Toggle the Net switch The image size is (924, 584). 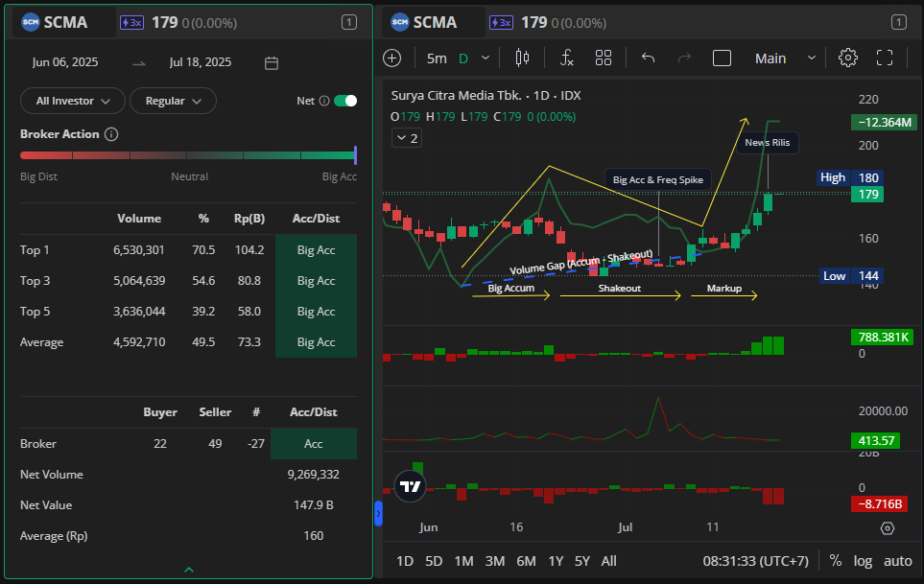(x=345, y=101)
